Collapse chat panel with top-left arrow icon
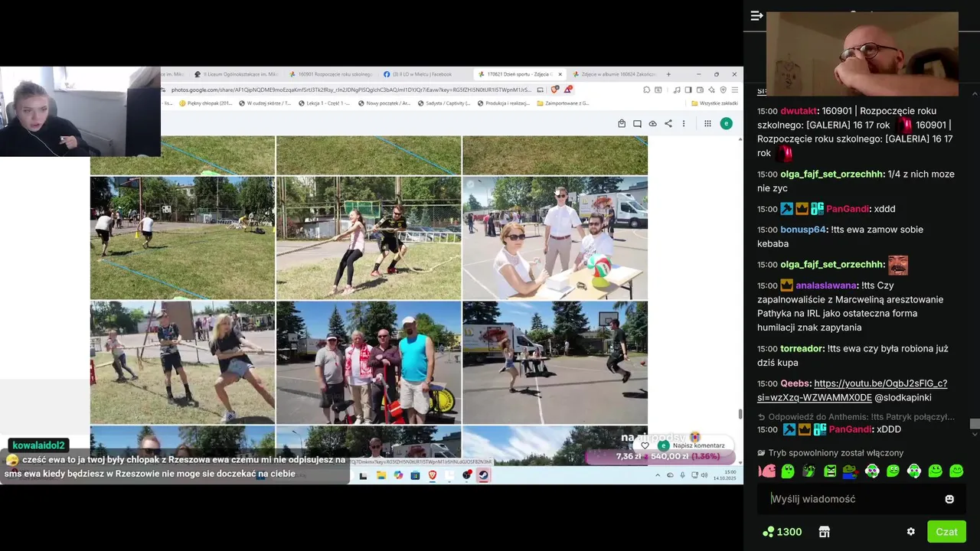The height and width of the screenshot is (551, 980). [756, 15]
